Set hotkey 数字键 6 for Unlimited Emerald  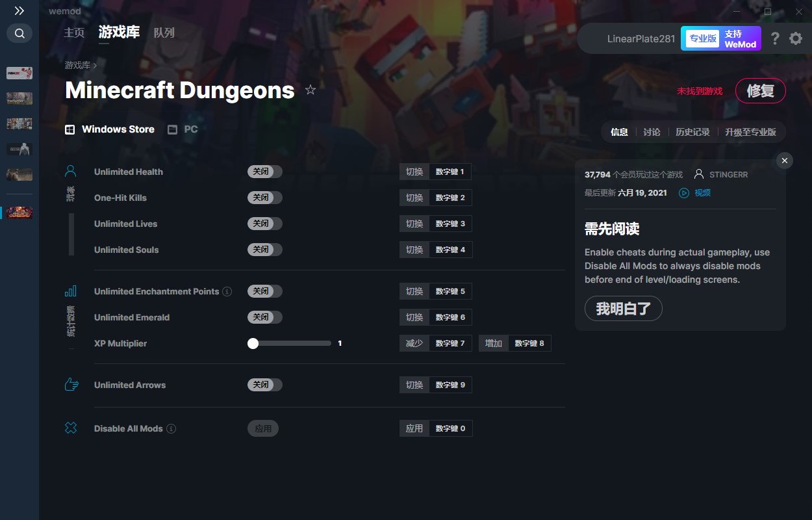tap(450, 317)
